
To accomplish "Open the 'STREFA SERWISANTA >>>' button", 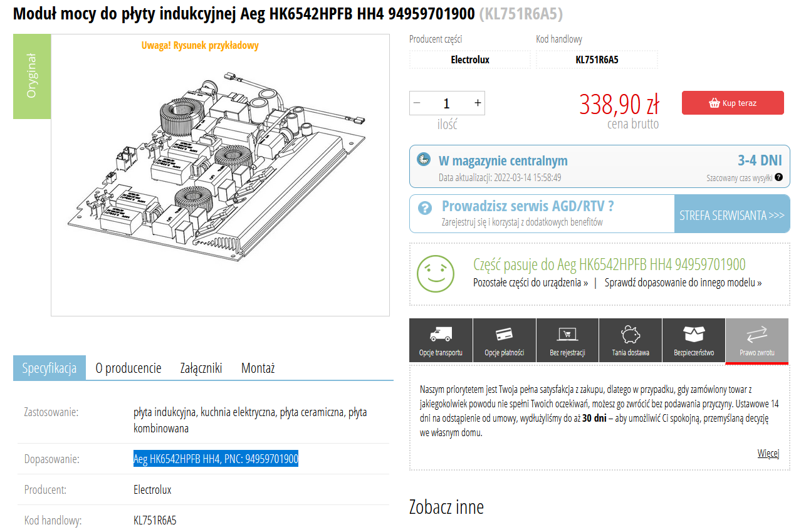I will (731, 215).
